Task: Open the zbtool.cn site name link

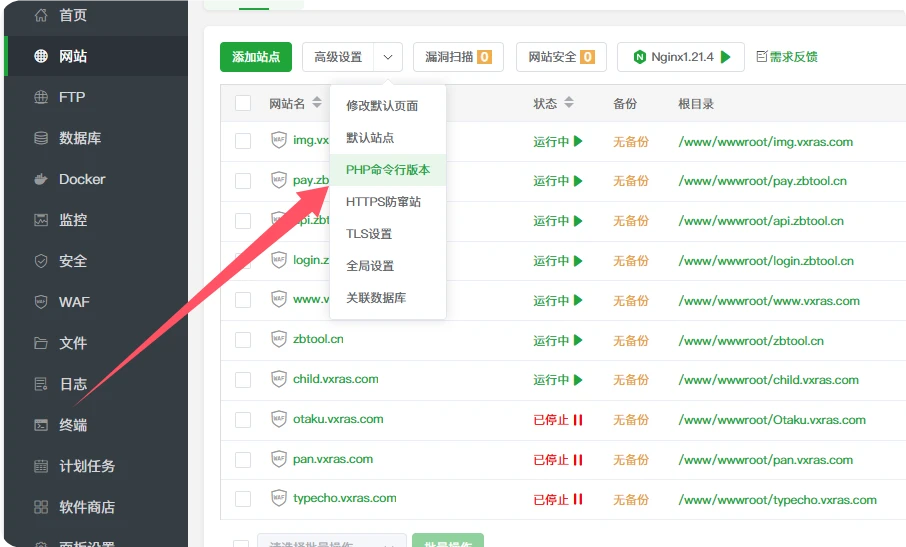Action: pos(318,339)
